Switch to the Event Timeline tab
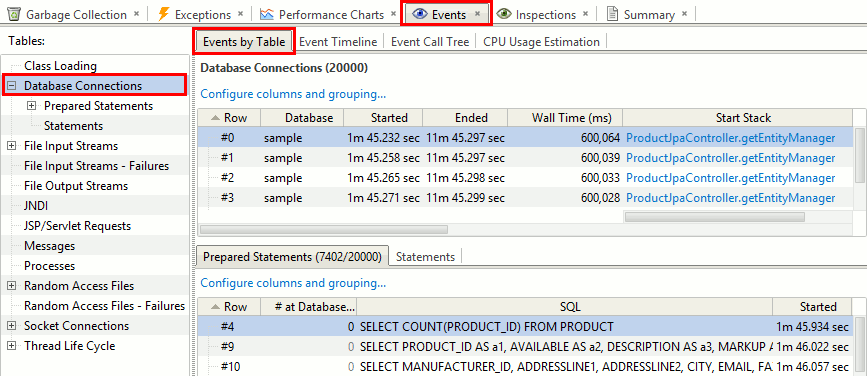The height and width of the screenshot is (376, 867). point(338,41)
